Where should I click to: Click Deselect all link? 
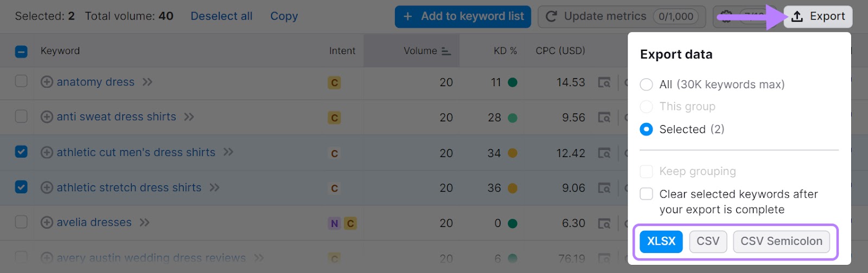click(x=221, y=16)
